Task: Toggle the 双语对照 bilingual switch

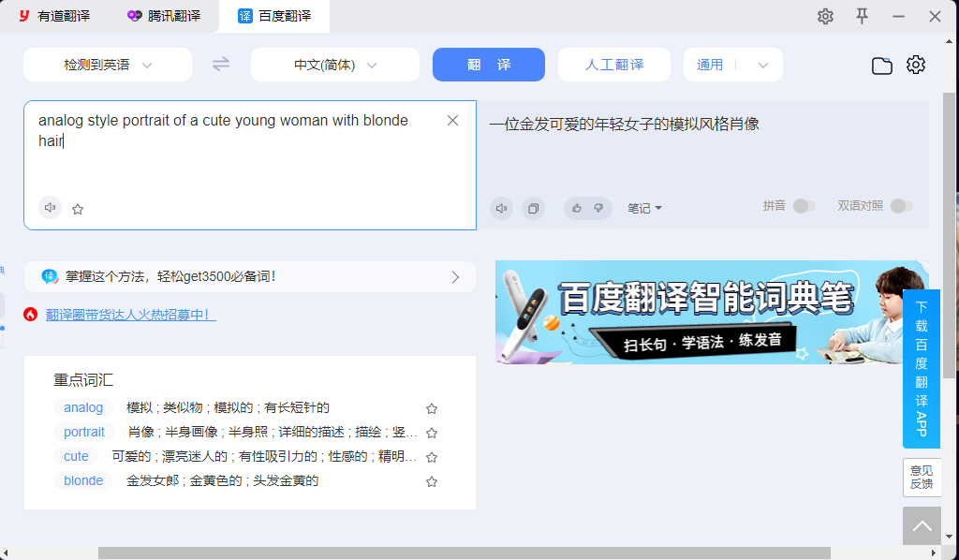Action: coord(902,206)
